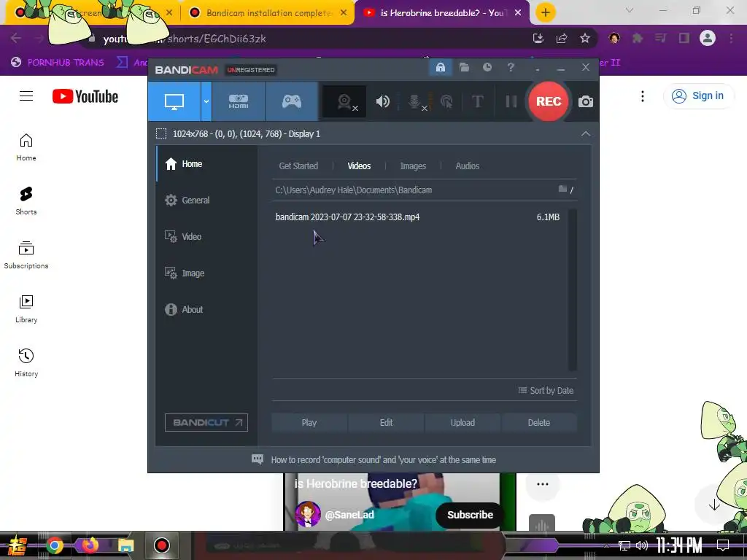
Task: Collapse the Bandicam panel with the up chevron
Action: (x=586, y=134)
